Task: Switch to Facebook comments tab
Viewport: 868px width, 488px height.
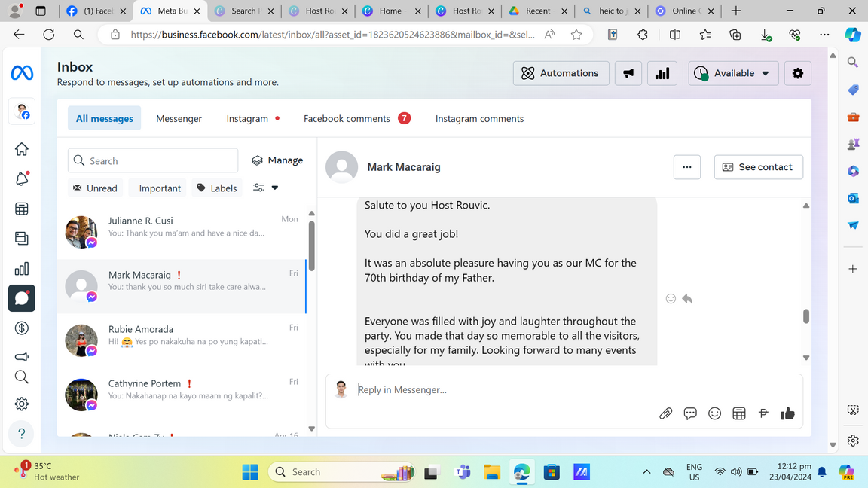Action: pyautogui.click(x=347, y=118)
